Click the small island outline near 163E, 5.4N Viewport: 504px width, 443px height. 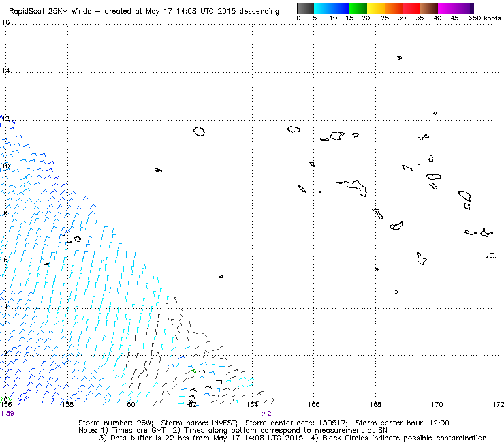tap(221, 276)
